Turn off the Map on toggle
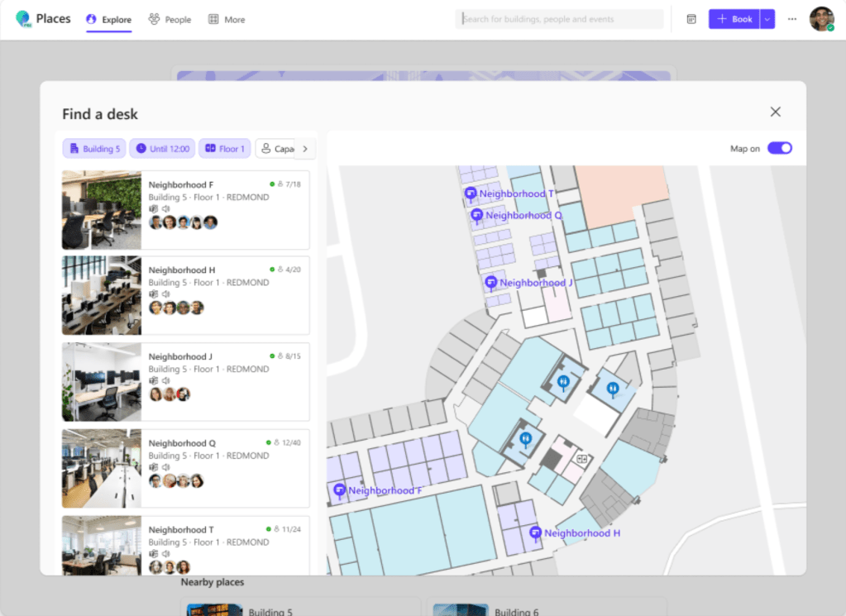The width and height of the screenshot is (846, 616). (x=780, y=148)
